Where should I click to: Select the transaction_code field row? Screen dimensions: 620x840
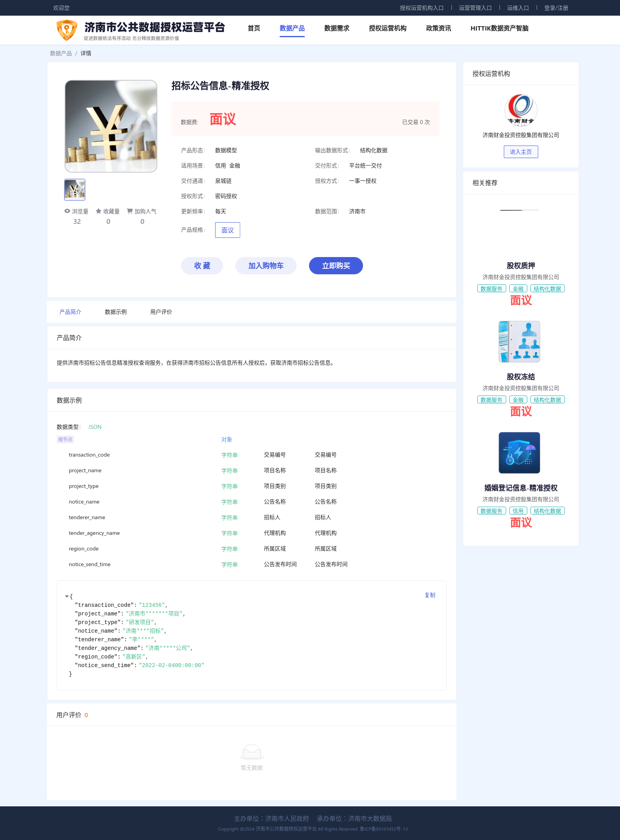[x=252, y=455]
